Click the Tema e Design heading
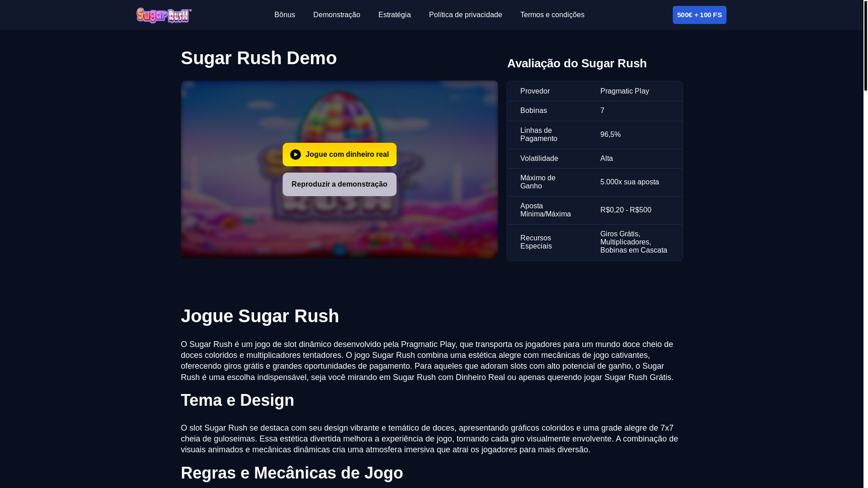 237,400
